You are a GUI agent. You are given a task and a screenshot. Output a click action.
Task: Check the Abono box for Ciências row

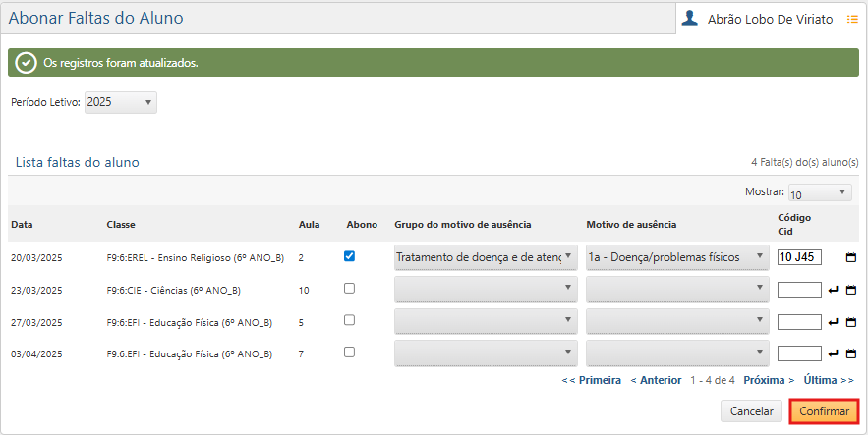tap(349, 289)
